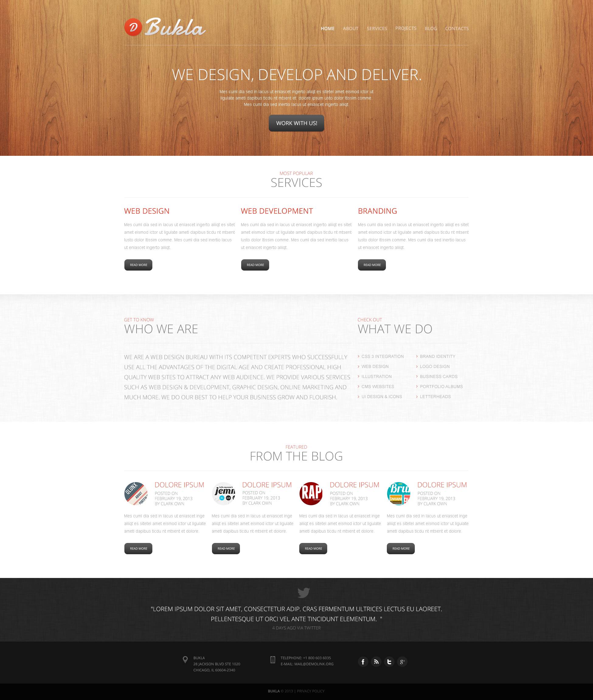The height and width of the screenshot is (700, 593).
Task: Expand the CSS 3 Integration list item
Action: tap(382, 355)
